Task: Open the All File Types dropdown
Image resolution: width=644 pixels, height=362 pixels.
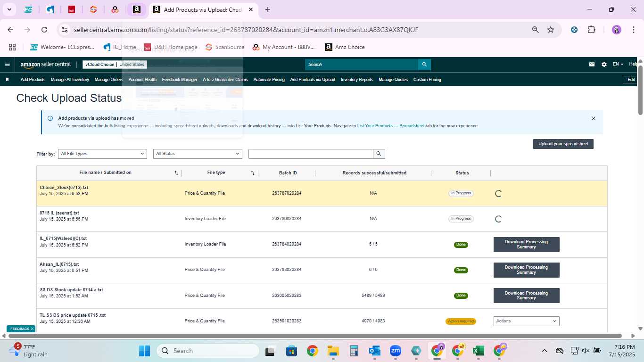Action: [x=102, y=154]
